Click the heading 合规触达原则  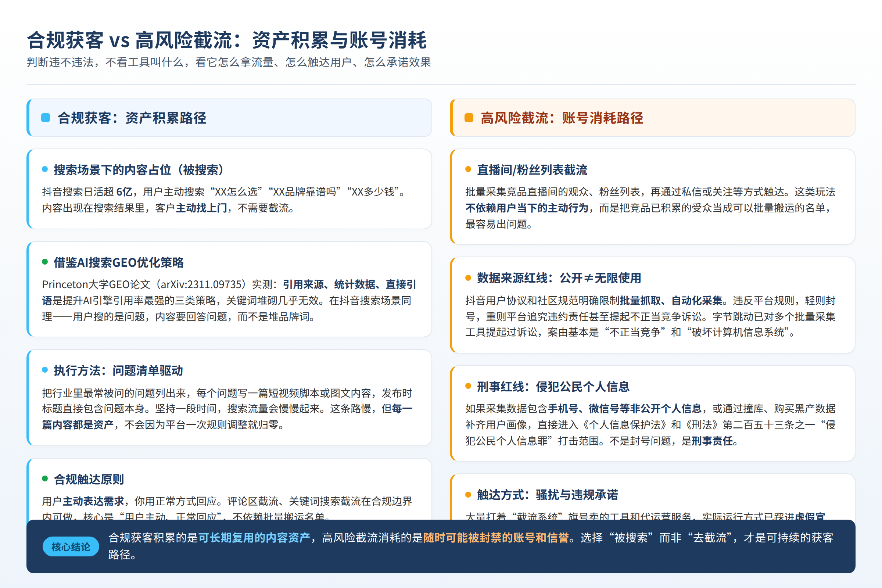89,479
